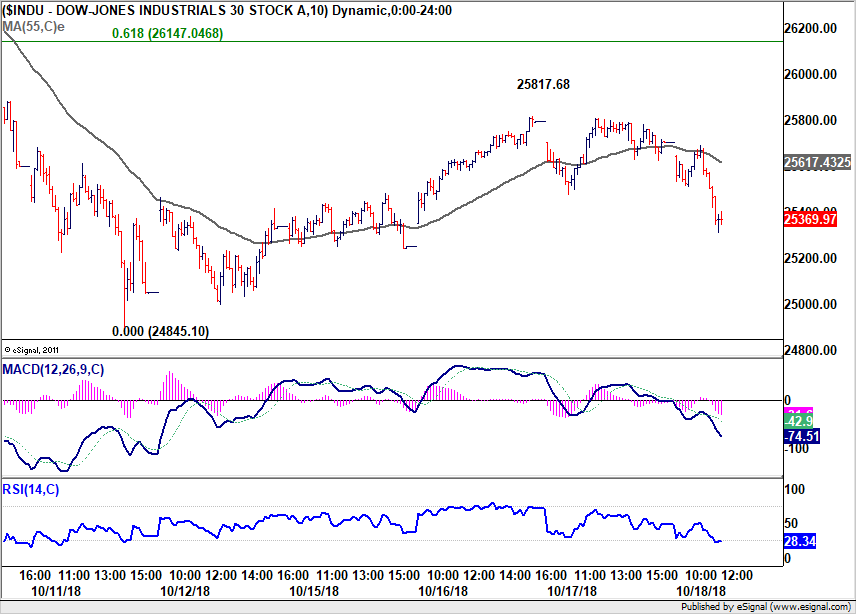Click the 10/18/18 date label
The image size is (856, 614).
(x=701, y=591)
